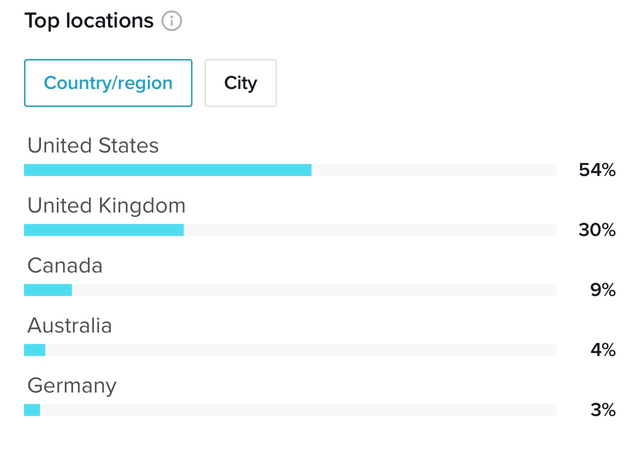631x462 pixels.
Task: Click the 3% value for Germany
Action: pyautogui.click(x=603, y=410)
